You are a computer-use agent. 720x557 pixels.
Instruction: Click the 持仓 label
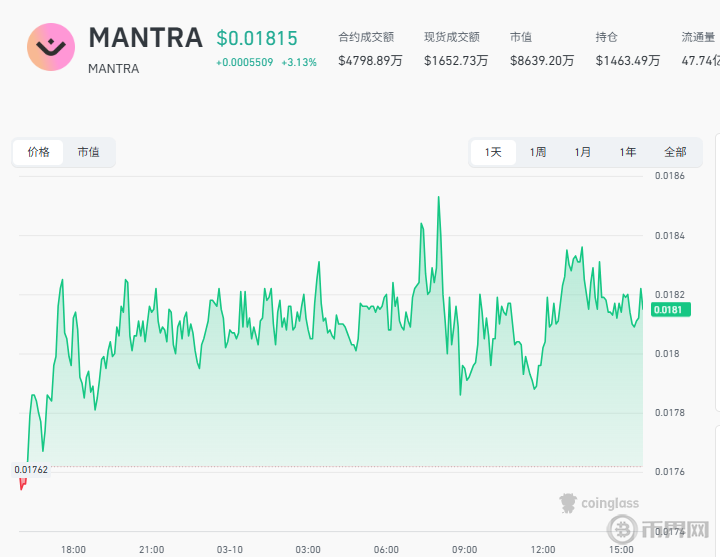607,37
